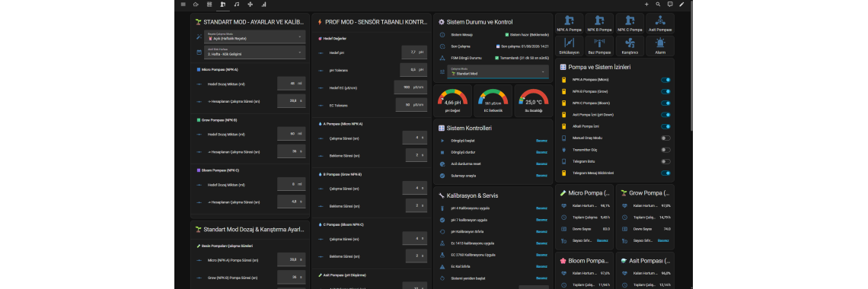Click the stop icon beside Döngüyü durdur
868x289 pixels.
[x=442, y=152]
